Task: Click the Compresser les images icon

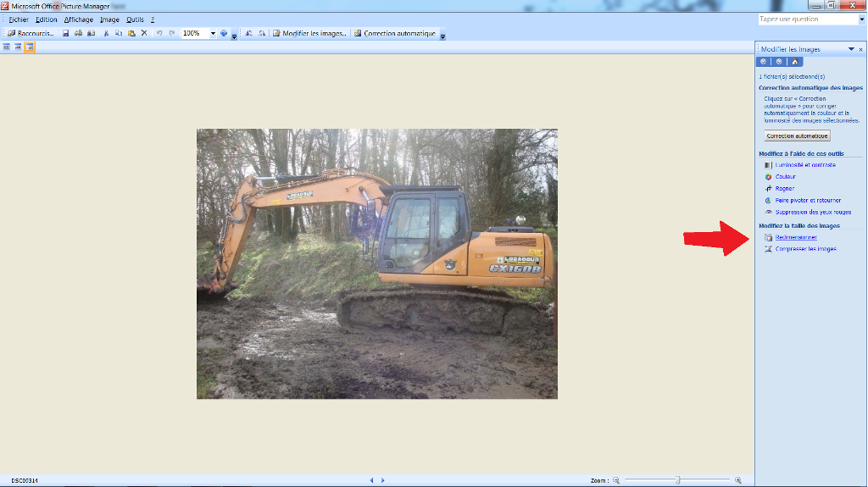Action: click(x=768, y=249)
